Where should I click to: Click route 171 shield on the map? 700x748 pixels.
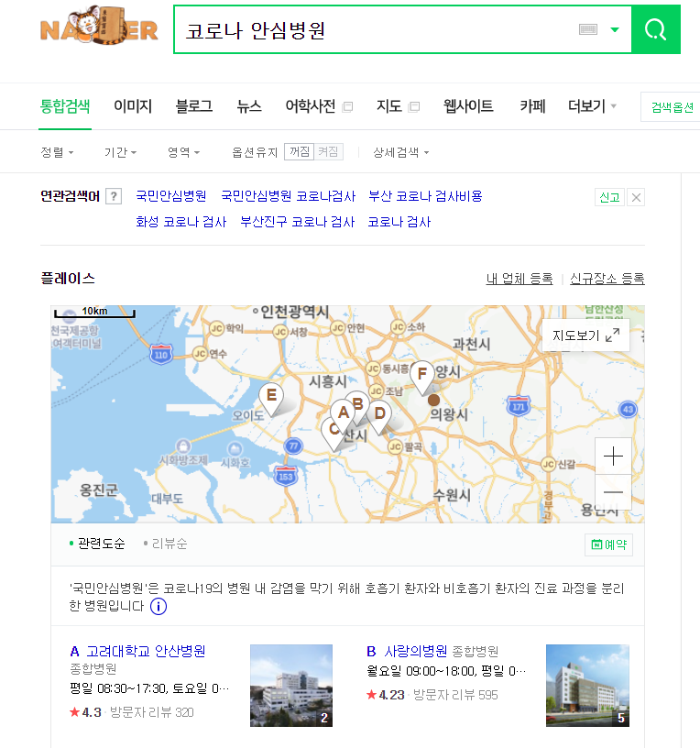519,406
